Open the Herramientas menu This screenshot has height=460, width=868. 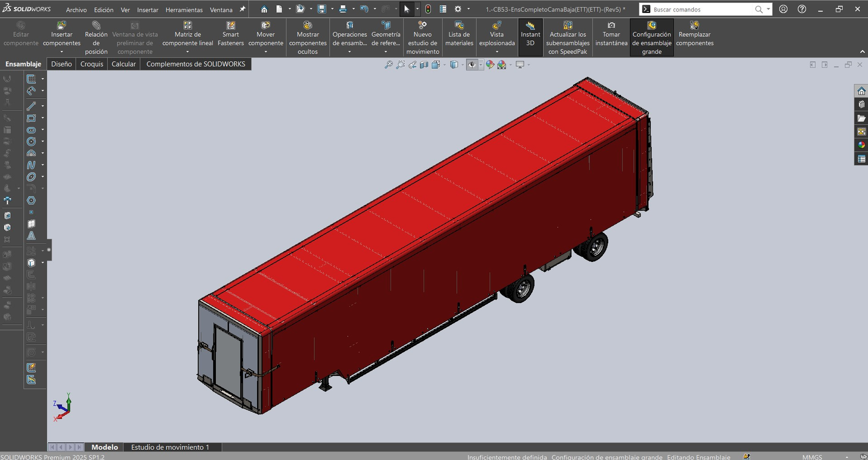coord(184,10)
